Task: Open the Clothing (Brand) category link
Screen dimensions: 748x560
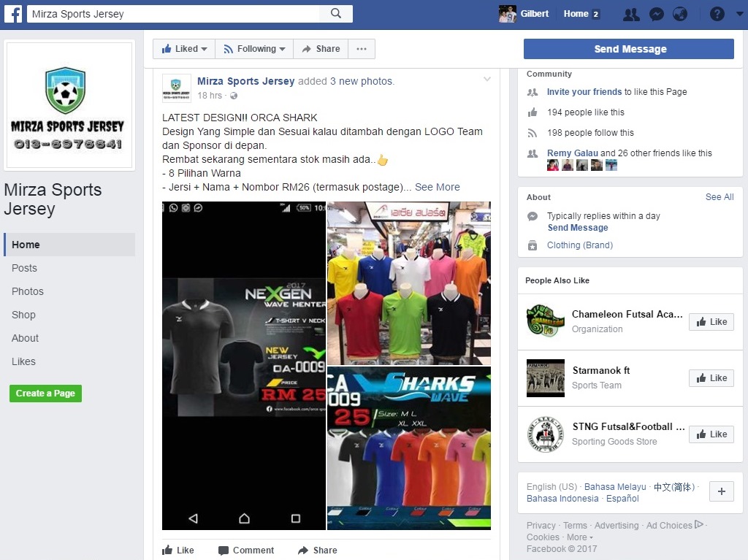Action: [580, 245]
